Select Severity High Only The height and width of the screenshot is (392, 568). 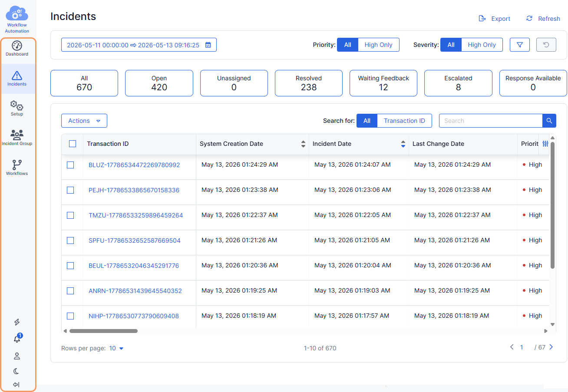482,45
